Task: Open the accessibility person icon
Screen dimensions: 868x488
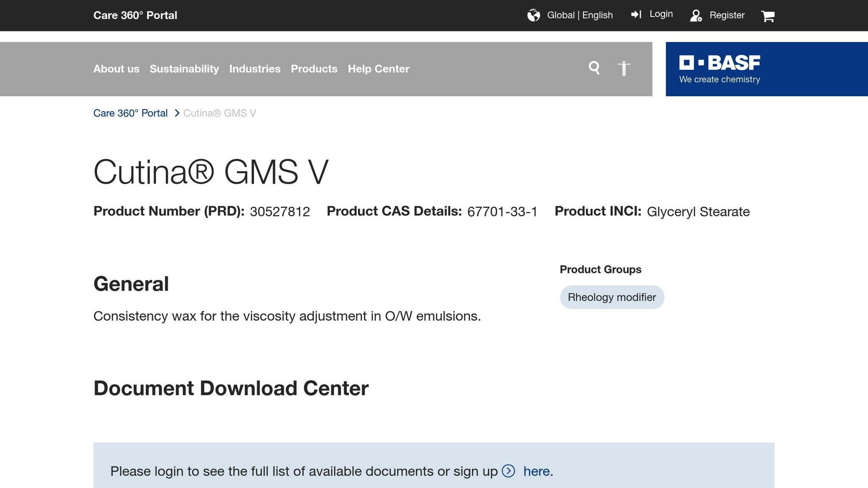Action: coord(623,68)
